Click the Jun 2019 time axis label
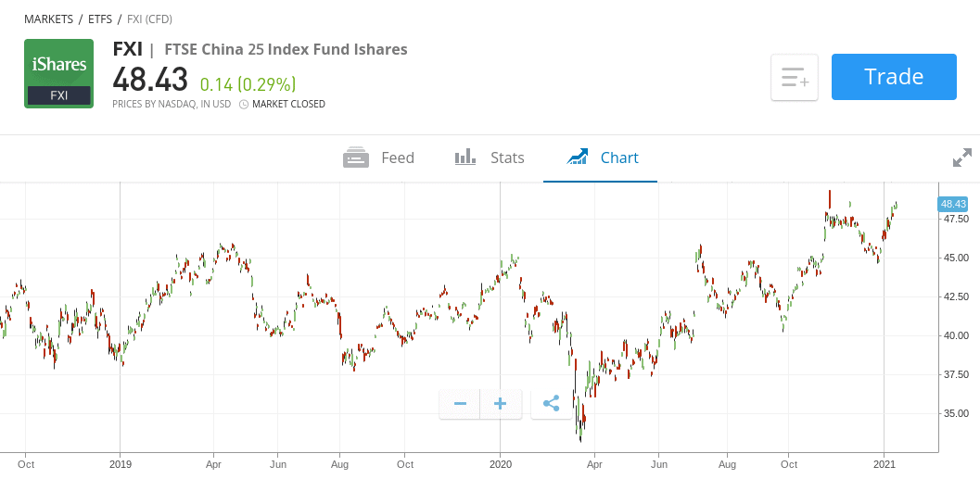980x479 pixels. click(x=278, y=464)
